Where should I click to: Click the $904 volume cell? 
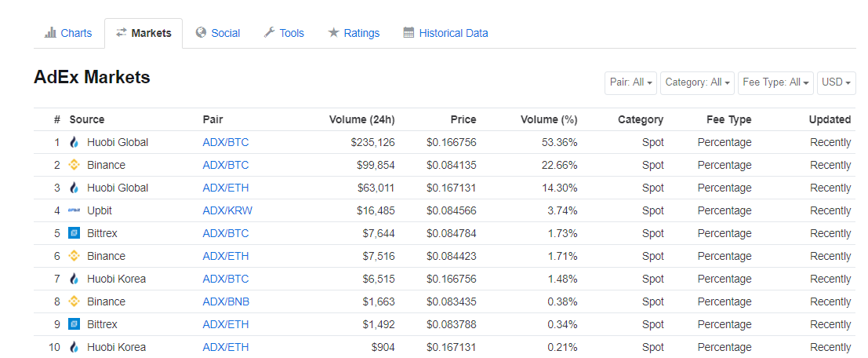[x=383, y=348]
